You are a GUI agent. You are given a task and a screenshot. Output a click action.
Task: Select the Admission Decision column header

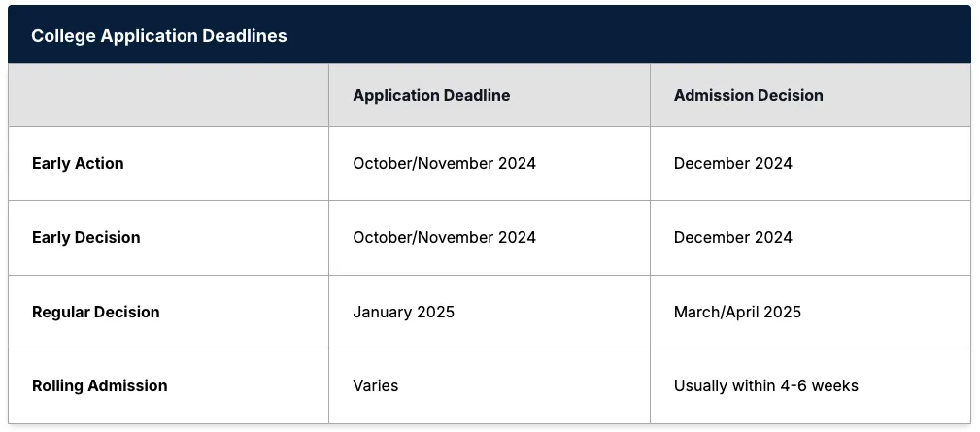(748, 95)
